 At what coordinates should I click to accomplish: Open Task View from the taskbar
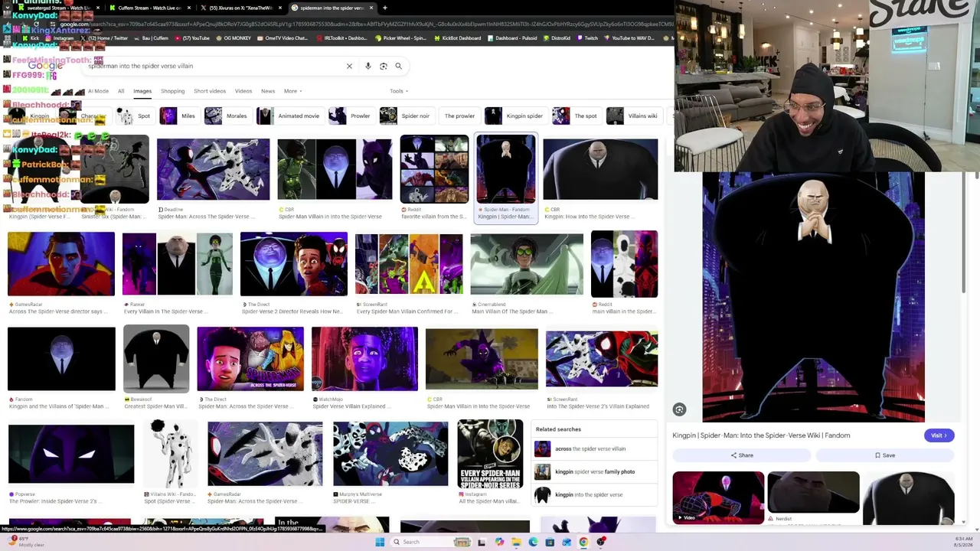coord(482,542)
